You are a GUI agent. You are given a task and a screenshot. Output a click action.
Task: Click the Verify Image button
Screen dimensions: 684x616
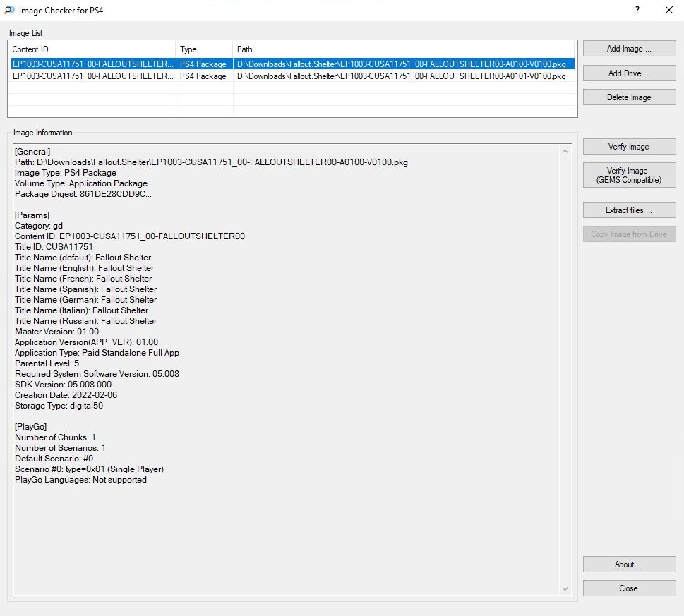629,147
